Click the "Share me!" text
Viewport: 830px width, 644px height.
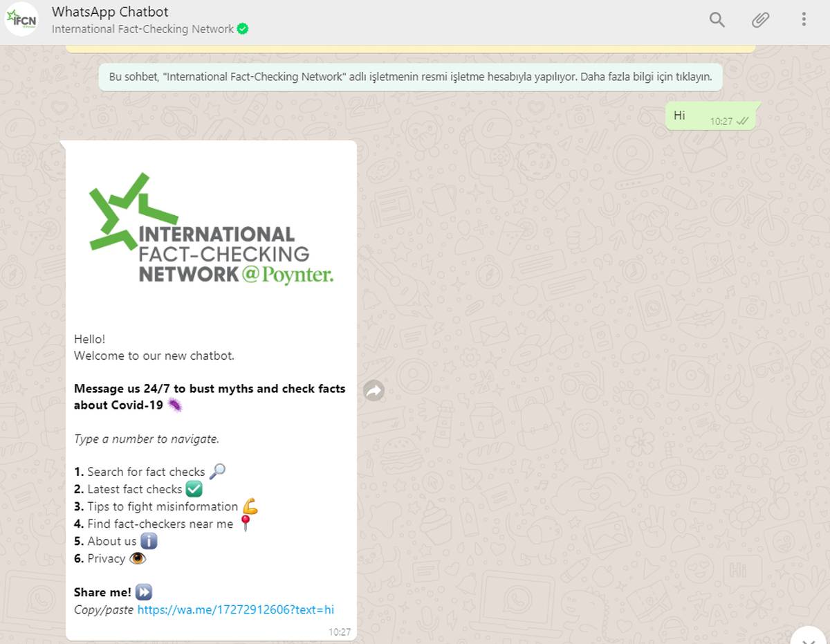tap(102, 592)
